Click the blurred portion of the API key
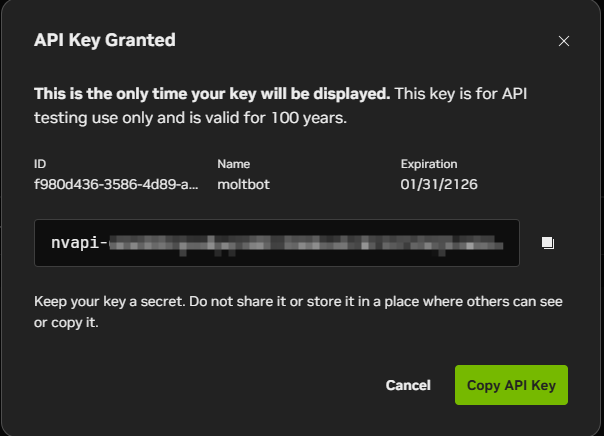Image resolution: width=604 pixels, height=436 pixels. [x=310, y=243]
